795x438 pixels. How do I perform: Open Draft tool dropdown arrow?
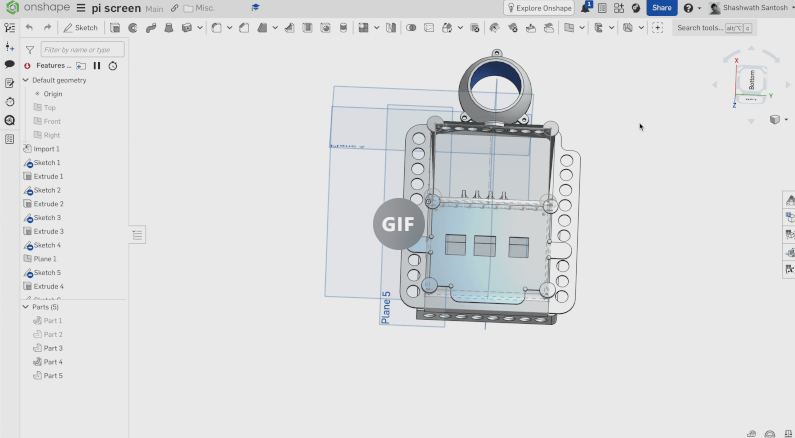coord(275,28)
